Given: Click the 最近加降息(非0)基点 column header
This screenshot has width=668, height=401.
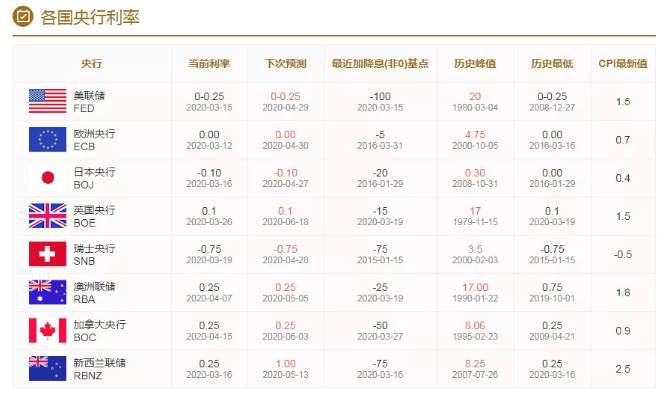Looking at the screenshot, I should click(x=380, y=63).
